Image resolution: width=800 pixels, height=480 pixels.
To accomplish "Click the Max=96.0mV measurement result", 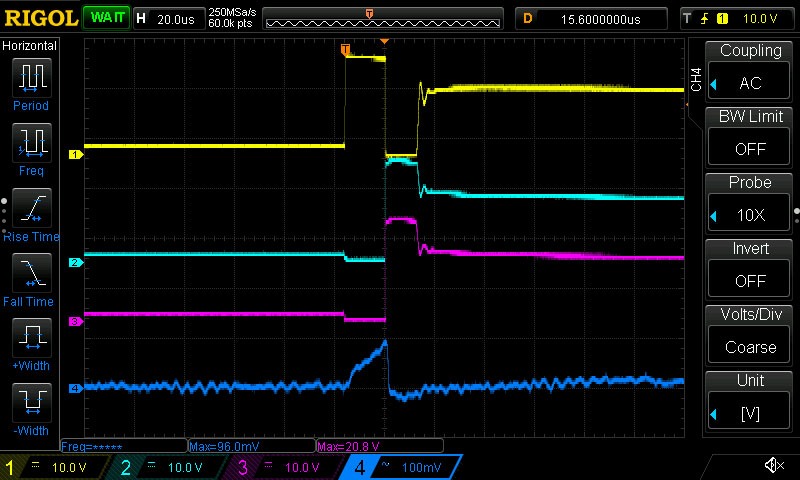I will click(252, 446).
